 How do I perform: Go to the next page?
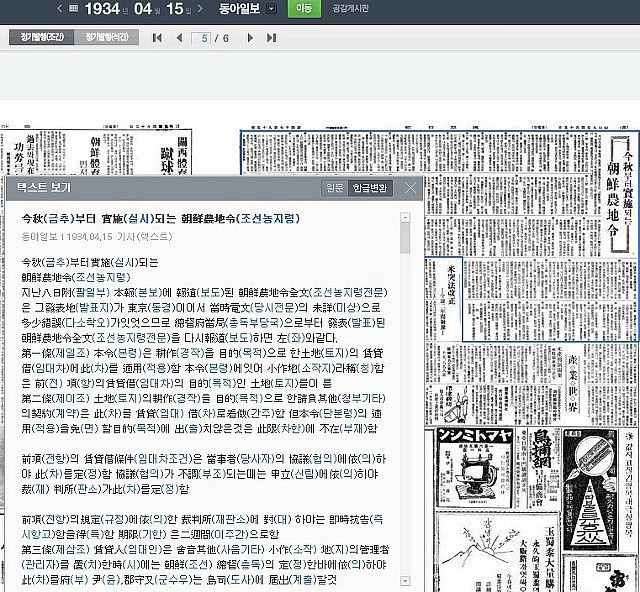click(x=250, y=38)
